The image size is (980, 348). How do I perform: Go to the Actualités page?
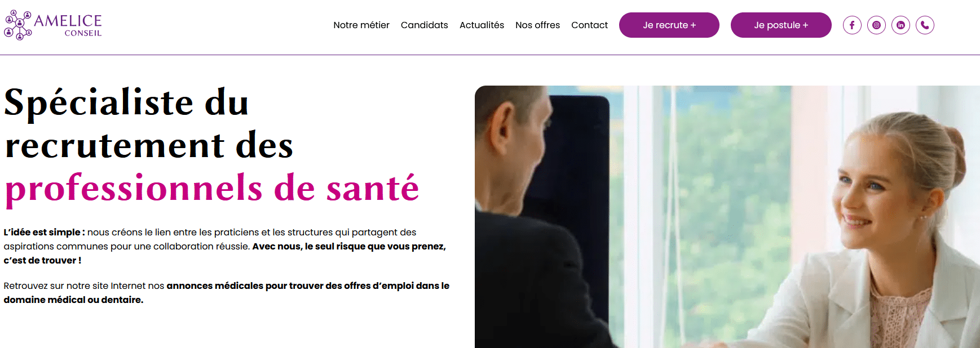[482, 25]
